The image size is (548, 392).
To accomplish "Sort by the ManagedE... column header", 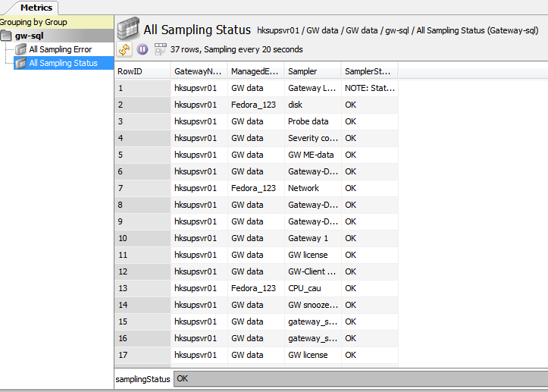I will [256, 71].
